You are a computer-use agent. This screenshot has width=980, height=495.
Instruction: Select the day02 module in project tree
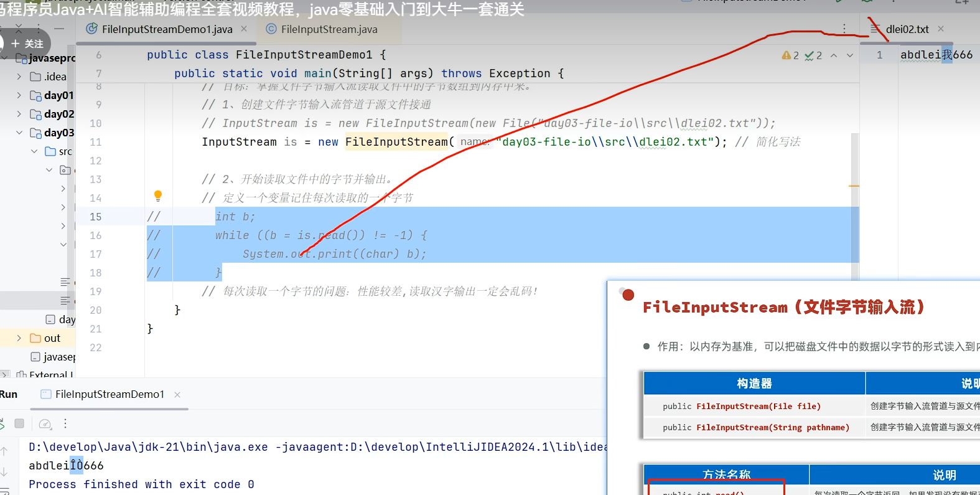pos(59,114)
